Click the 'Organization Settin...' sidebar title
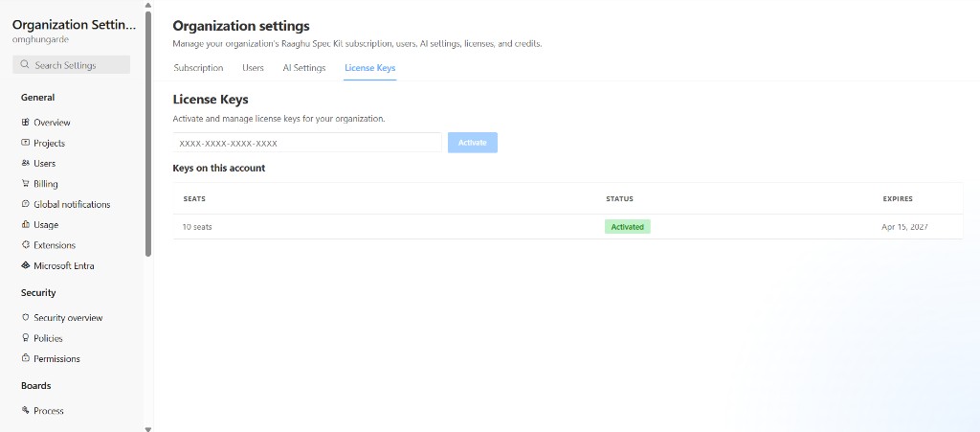The height and width of the screenshot is (432, 980). coord(74,25)
